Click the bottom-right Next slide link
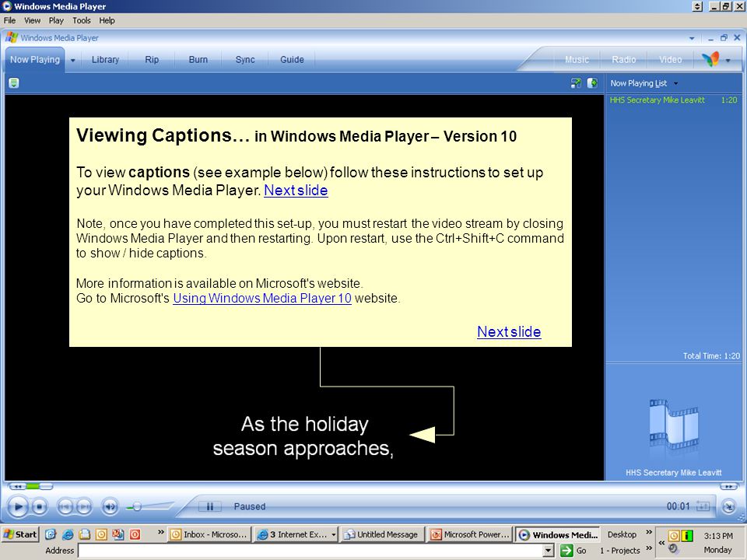Image resolution: width=747 pixels, height=560 pixels. pos(509,331)
